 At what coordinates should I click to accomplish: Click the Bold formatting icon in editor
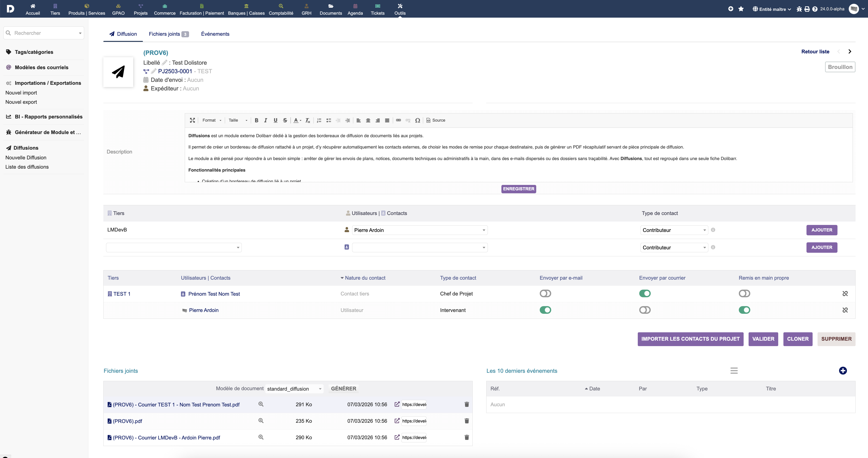[256, 120]
